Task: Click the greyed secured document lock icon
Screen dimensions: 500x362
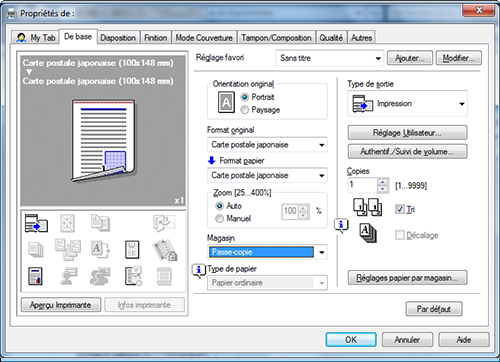Action: (165, 250)
